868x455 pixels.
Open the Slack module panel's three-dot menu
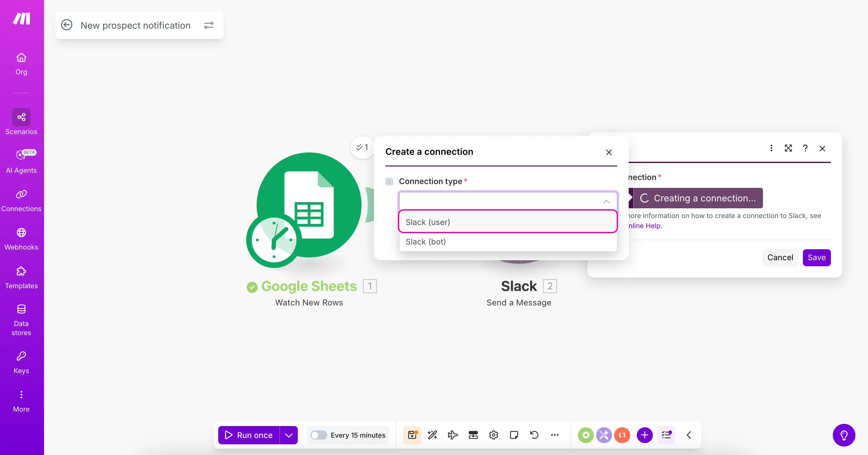point(771,148)
